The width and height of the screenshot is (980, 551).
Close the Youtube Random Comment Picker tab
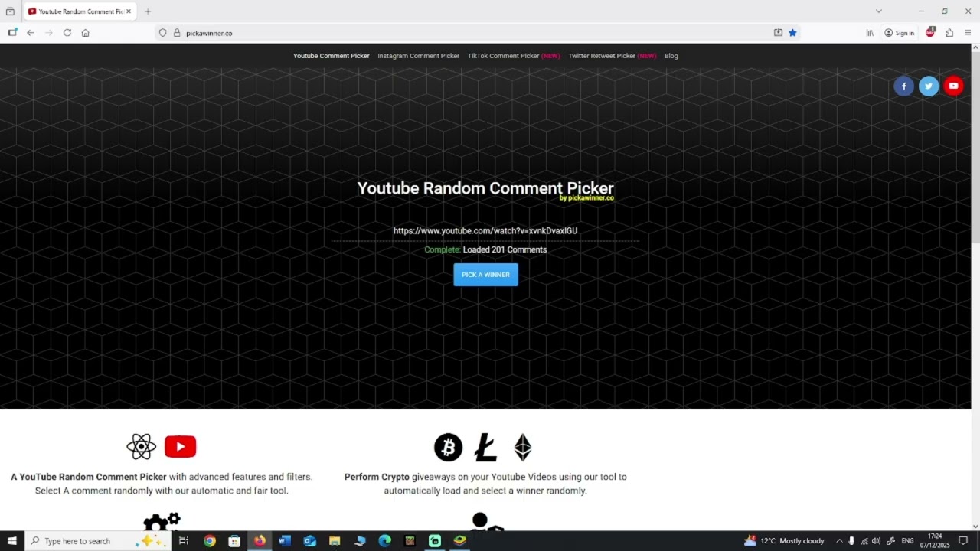click(129, 11)
